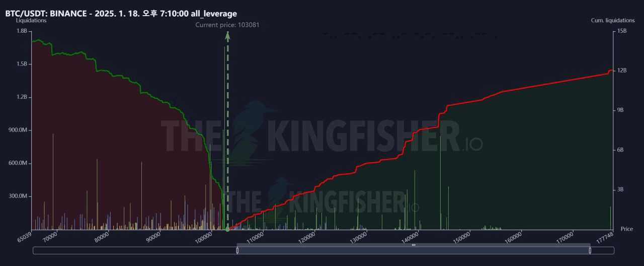The image size is (644, 266).
Task: Click the move grip atop the zoom slider window
Action: coord(414,245)
